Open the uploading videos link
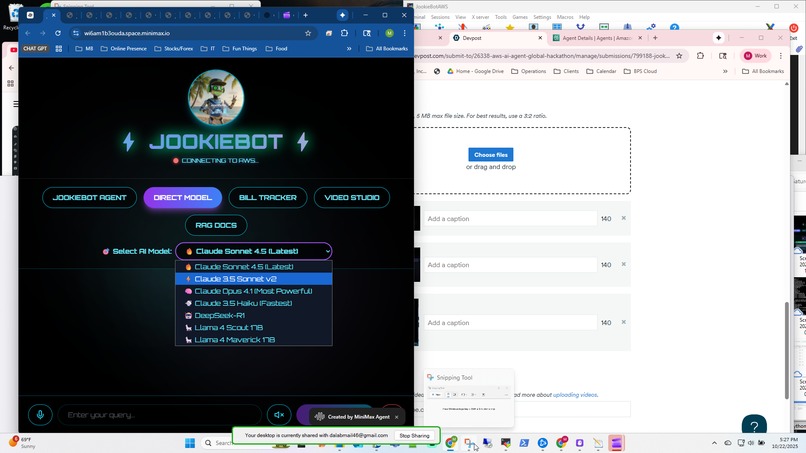Screen dimensions: 806x453 coord(575,395)
